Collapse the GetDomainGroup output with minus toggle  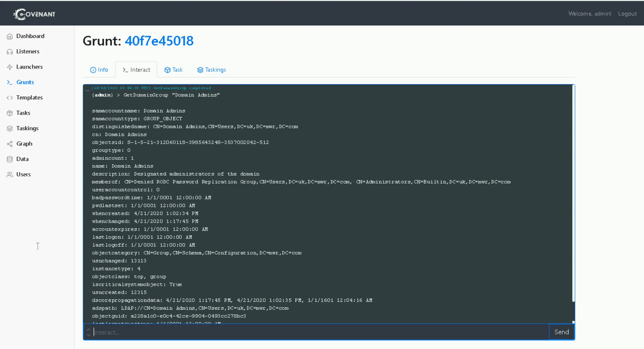coord(88,90)
